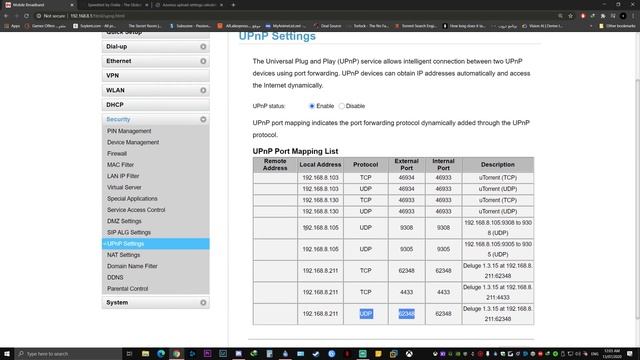Click the browser address bar URL
This screenshot has width=640, height=360.
point(98,16)
